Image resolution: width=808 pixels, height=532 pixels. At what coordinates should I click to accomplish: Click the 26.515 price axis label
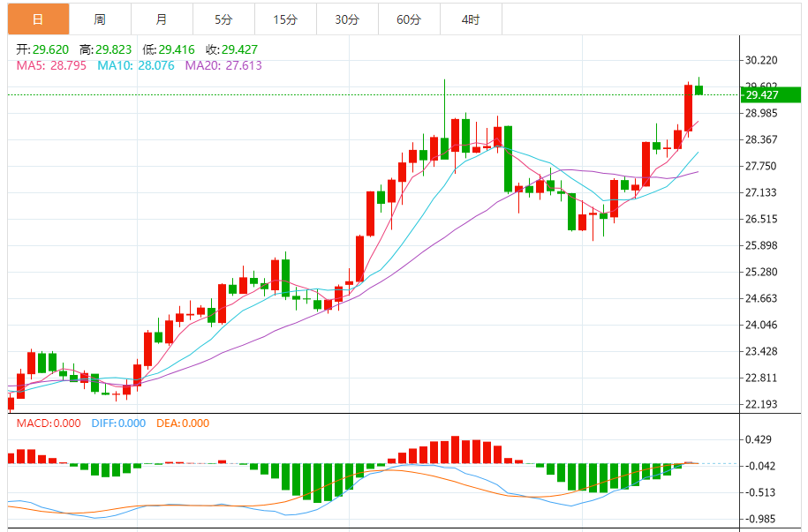tap(761, 220)
